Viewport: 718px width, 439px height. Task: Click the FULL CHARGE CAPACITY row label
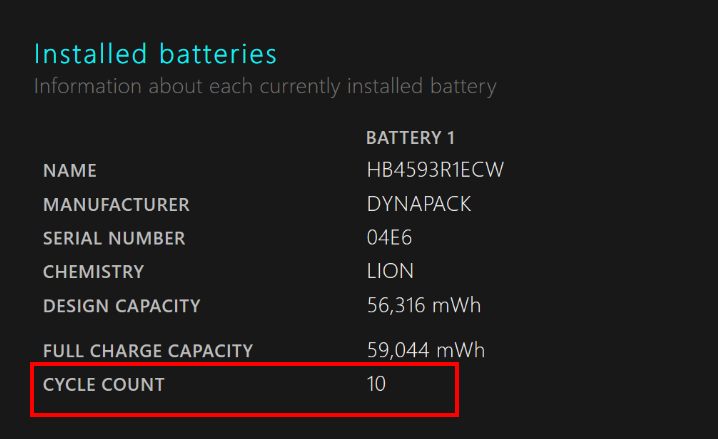(x=148, y=351)
